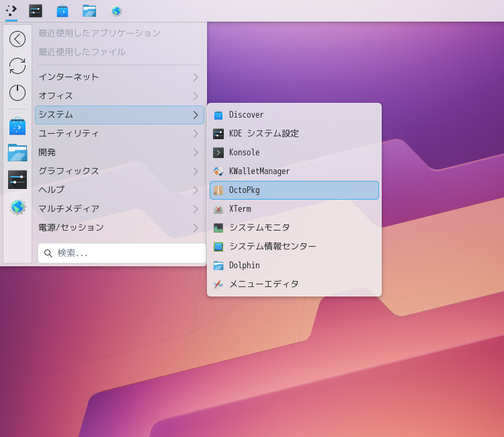The image size is (504, 437).
Task: Expand the インターネット category
Action: [119, 77]
